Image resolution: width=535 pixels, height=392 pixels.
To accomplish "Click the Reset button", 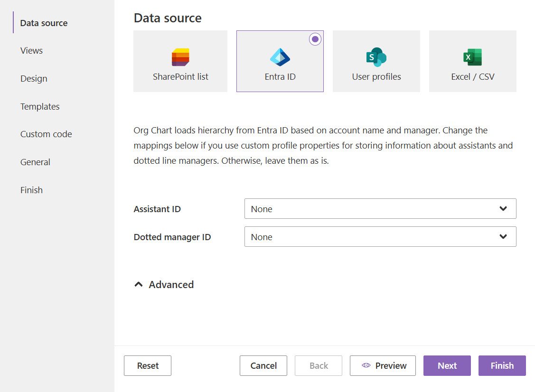I will click(148, 366).
